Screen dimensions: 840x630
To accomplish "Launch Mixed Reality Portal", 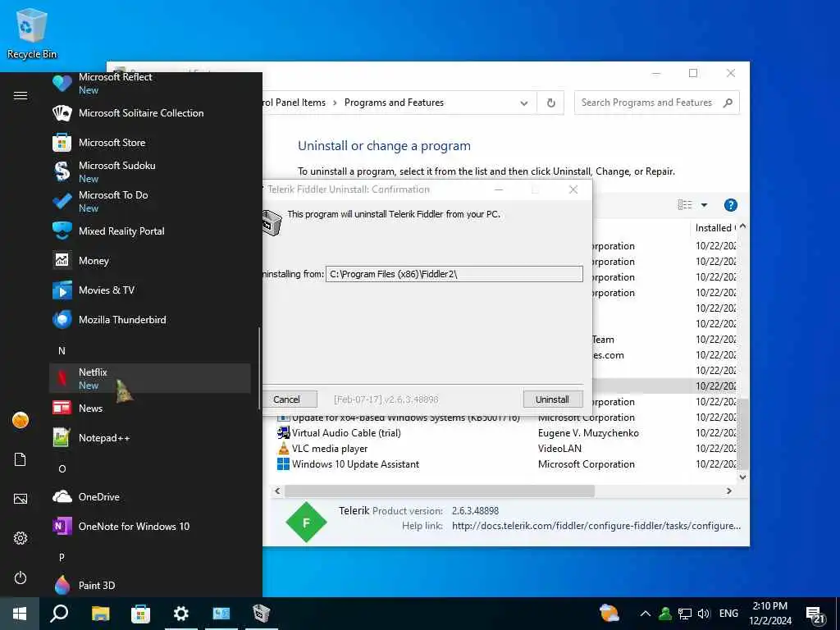I will tap(150, 231).
